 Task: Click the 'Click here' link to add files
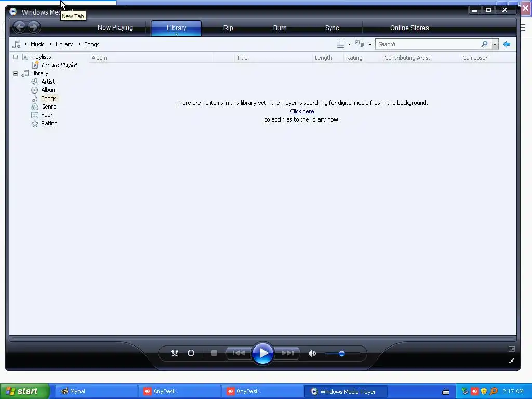pos(302,111)
